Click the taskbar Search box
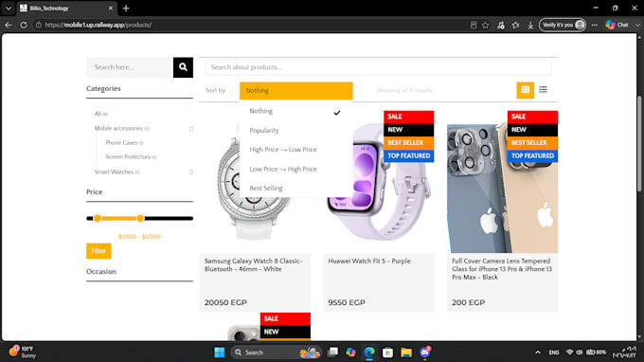The image size is (644, 362). click(x=276, y=353)
